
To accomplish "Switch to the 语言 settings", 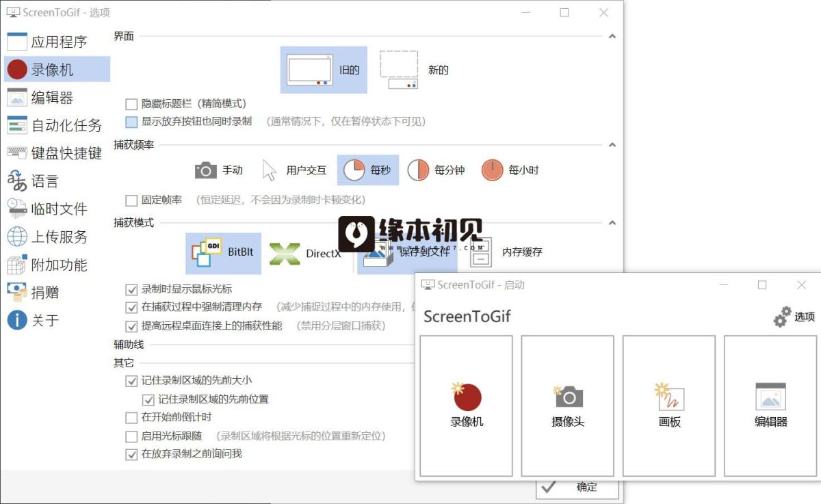I will coord(57,181).
